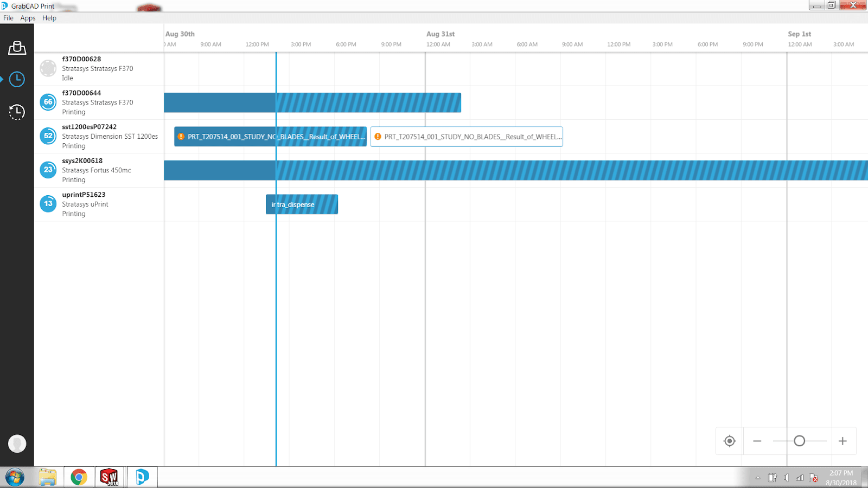The width and height of the screenshot is (868, 488).
Task: Launch Google Chrome from the taskbar
Action: click(79, 477)
